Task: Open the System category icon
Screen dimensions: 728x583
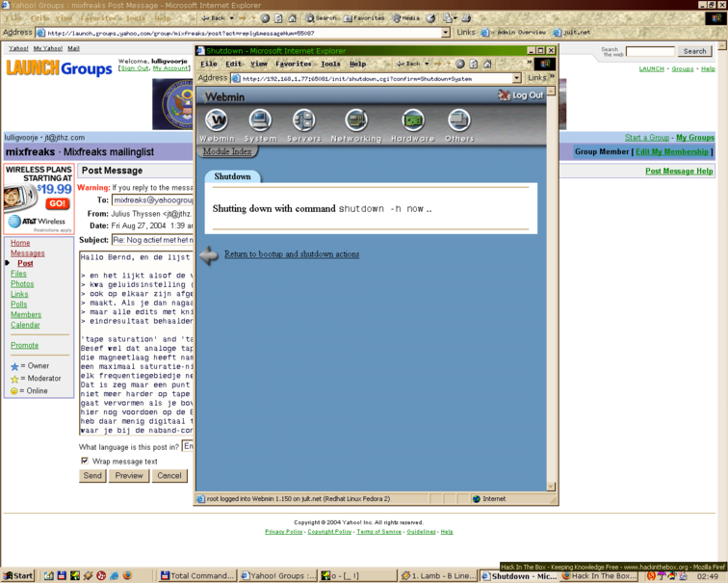Action: coord(260,120)
